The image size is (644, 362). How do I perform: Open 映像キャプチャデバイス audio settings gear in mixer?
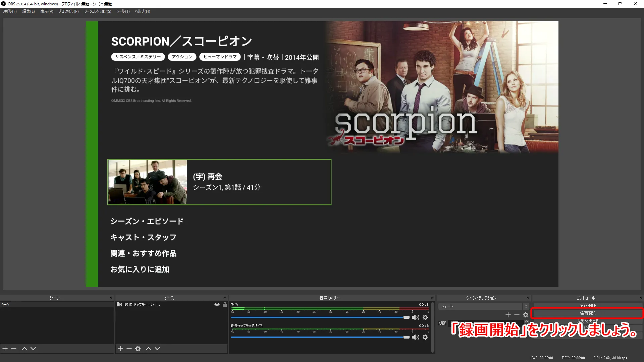pyautogui.click(x=425, y=337)
